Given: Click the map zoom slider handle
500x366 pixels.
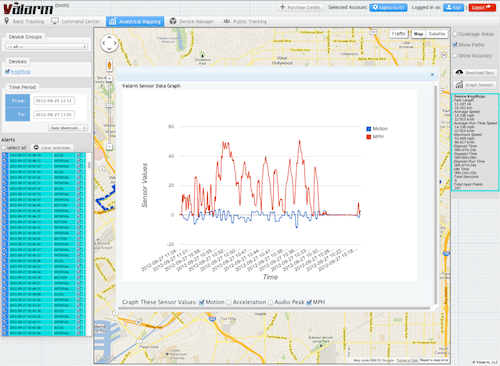Looking at the screenshot, I should [109, 106].
